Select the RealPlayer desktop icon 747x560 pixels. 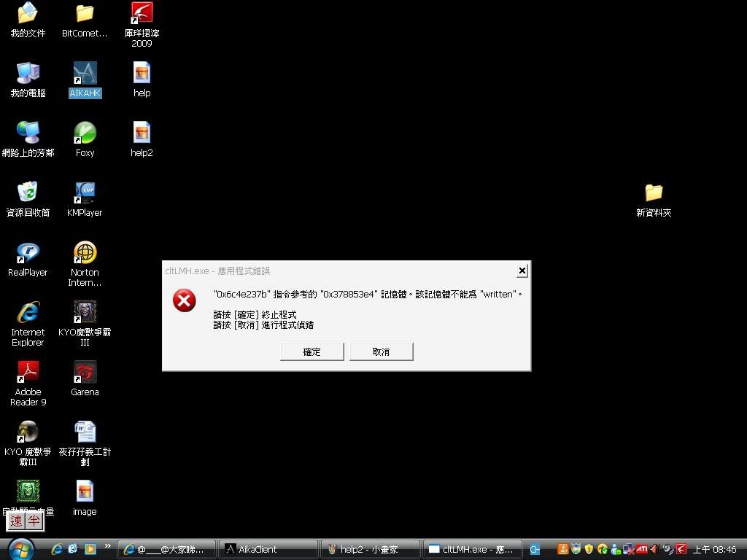point(28,253)
